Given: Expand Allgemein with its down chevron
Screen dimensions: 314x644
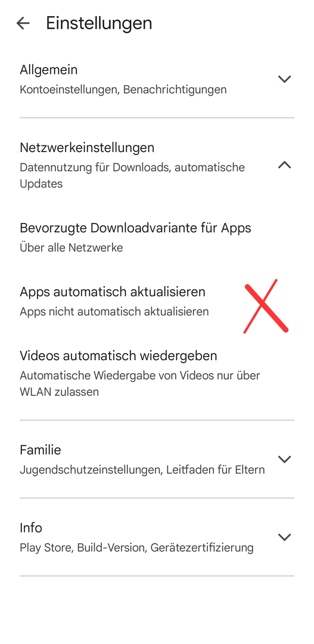Looking at the screenshot, I should click(x=284, y=79).
